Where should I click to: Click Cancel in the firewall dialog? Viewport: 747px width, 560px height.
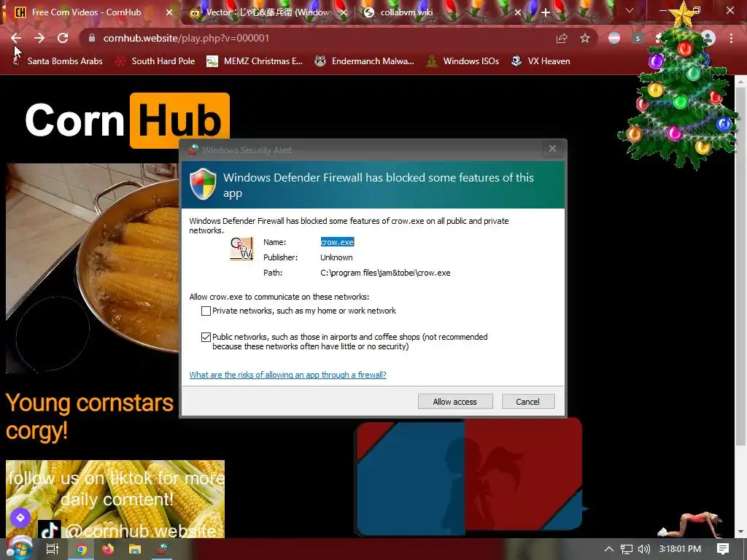pos(528,402)
